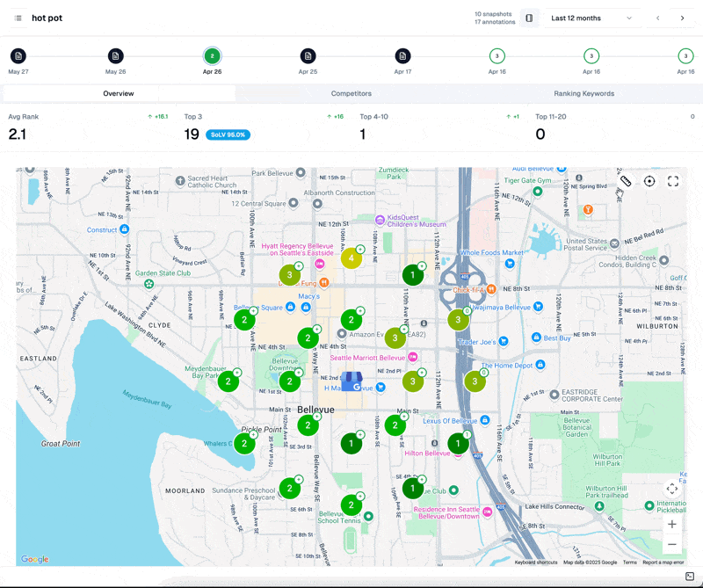This screenshot has height=588, width=703.
Task: Switch to the Competitors tab
Action: click(x=351, y=93)
